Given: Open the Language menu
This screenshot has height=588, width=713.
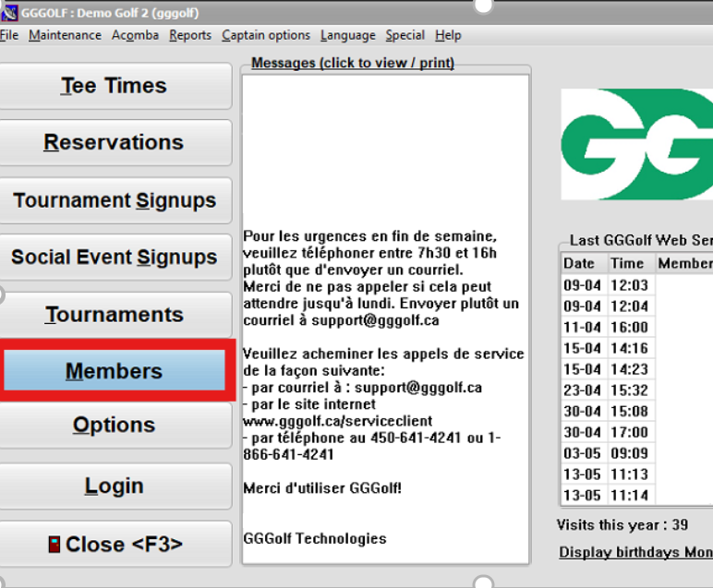Looking at the screenshot, I should coord(348,35).
